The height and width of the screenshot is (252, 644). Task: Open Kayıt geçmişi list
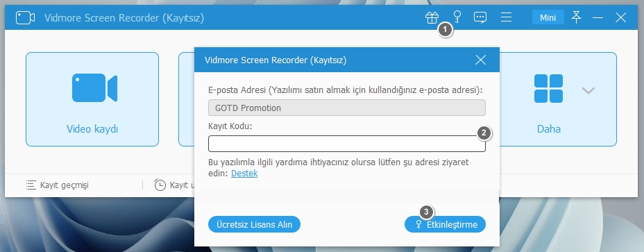pyautogui.click(x=57, y=185)
